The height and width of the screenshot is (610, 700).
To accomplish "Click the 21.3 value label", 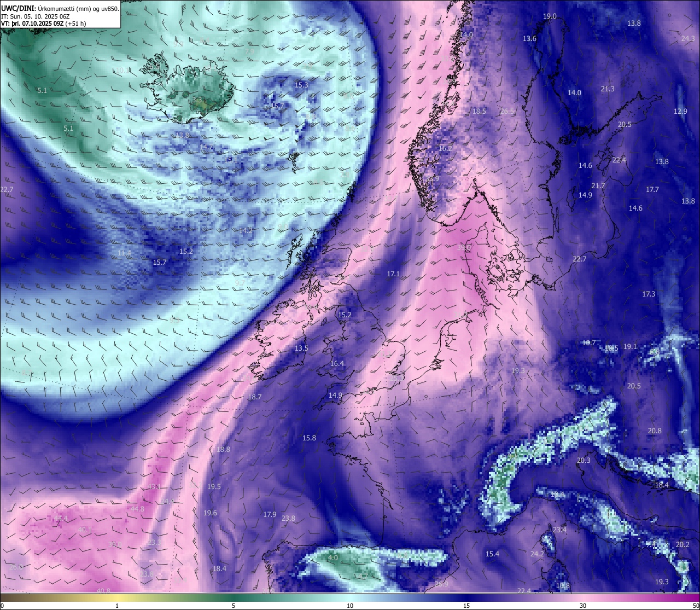I will click(608, 89).
